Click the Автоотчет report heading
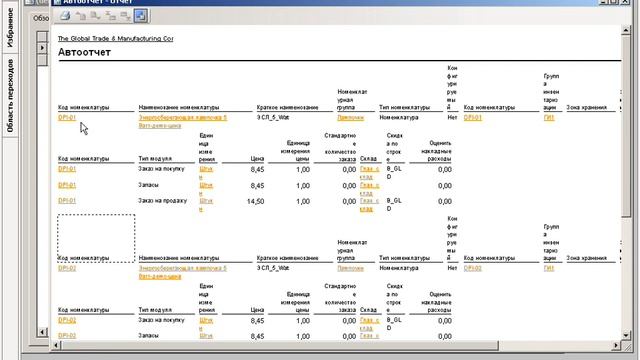 click(84, 52)
